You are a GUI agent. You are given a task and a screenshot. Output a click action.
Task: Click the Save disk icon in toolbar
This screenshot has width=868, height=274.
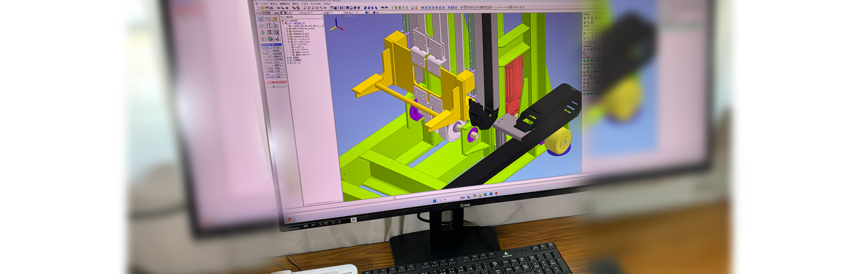point(267,8)
